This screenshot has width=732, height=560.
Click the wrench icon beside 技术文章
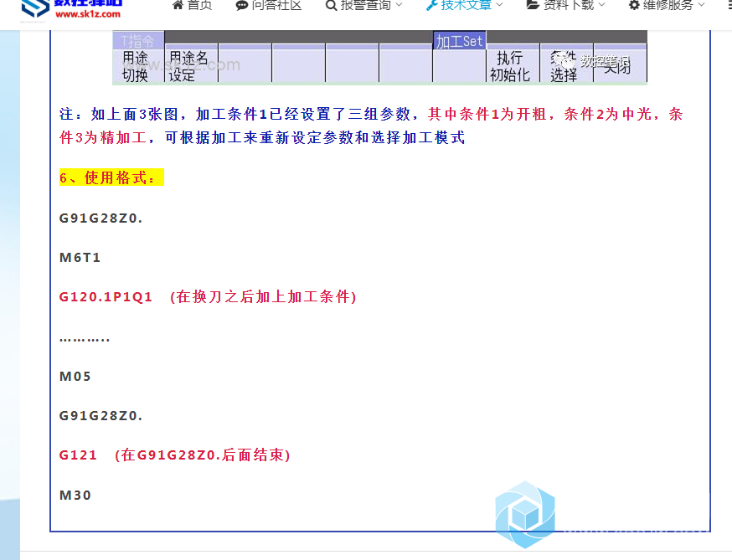[431, 5]
